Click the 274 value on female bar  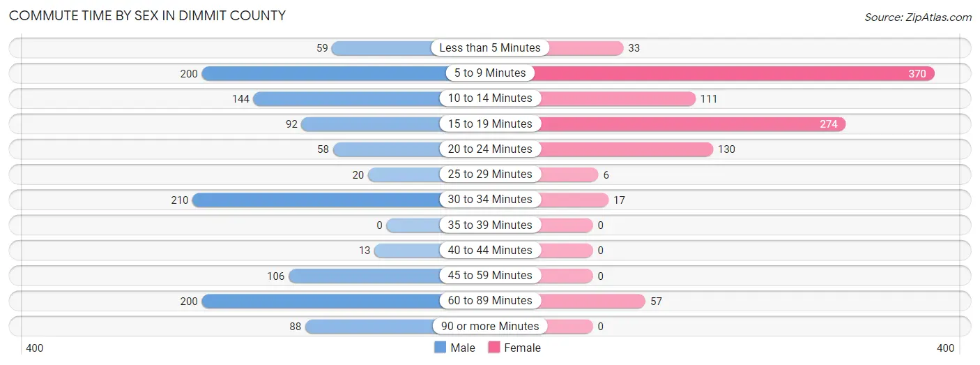point(829,124)
